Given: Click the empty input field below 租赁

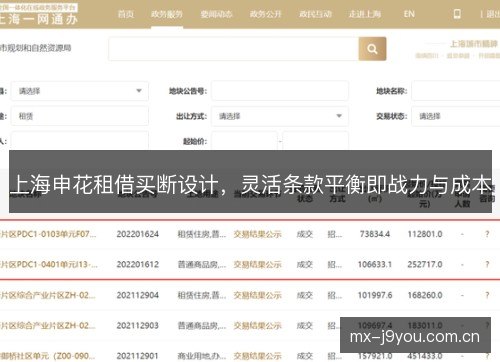Looking at the screenshot, I should point(80,141).
